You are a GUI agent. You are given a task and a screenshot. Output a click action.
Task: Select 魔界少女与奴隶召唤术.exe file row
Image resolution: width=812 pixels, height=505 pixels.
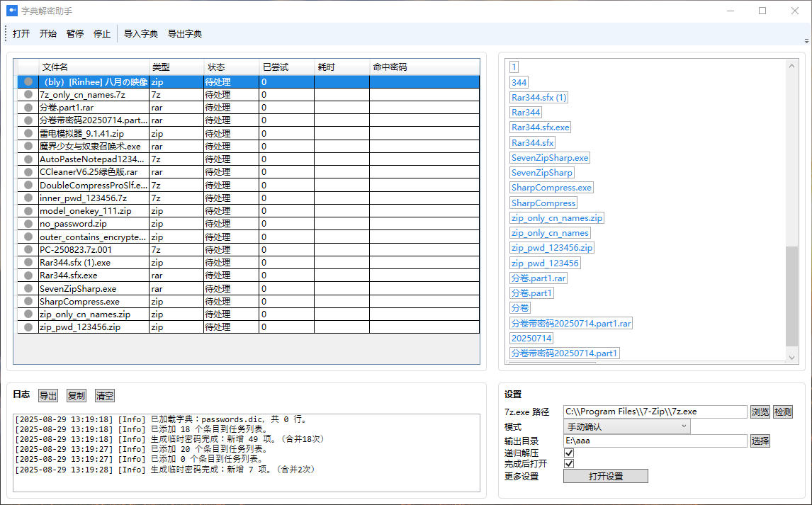point(249,147)
